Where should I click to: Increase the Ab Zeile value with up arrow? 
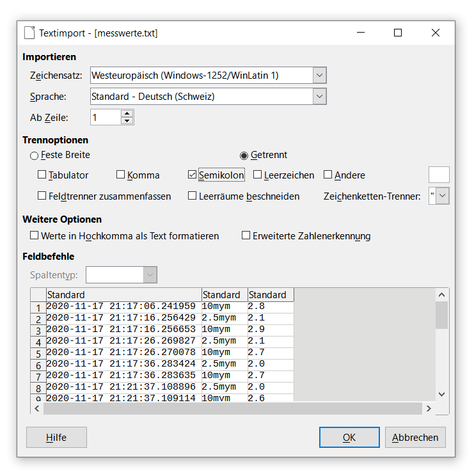click(127, 113)
